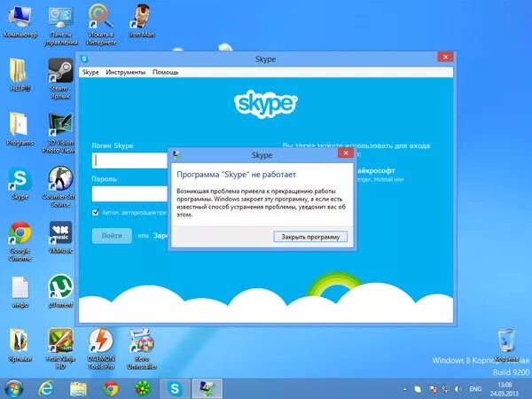Switch to Skype taskbar button
This screenshot has width=532, height=399.
(x=175, y=388)
